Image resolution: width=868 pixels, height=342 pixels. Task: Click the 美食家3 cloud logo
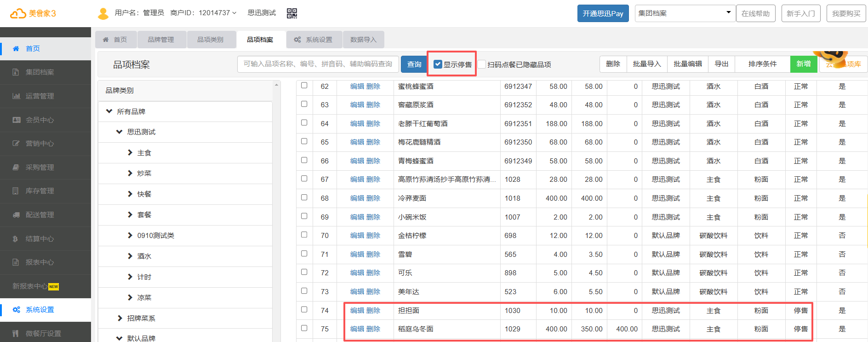coord(33,13)
